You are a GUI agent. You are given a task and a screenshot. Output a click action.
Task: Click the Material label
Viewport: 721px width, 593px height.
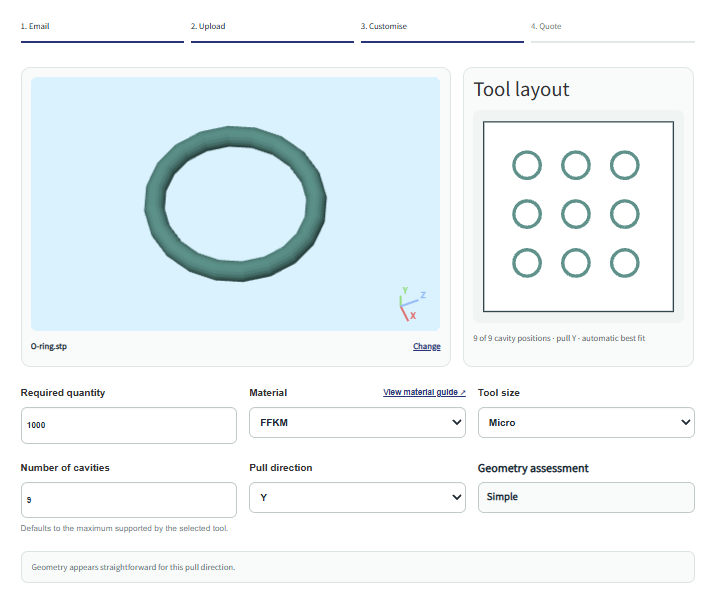pyautogui.click(x=268, y=393)
